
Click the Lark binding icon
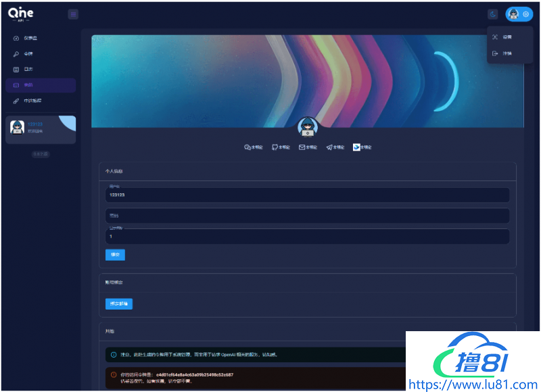point(356,147)
